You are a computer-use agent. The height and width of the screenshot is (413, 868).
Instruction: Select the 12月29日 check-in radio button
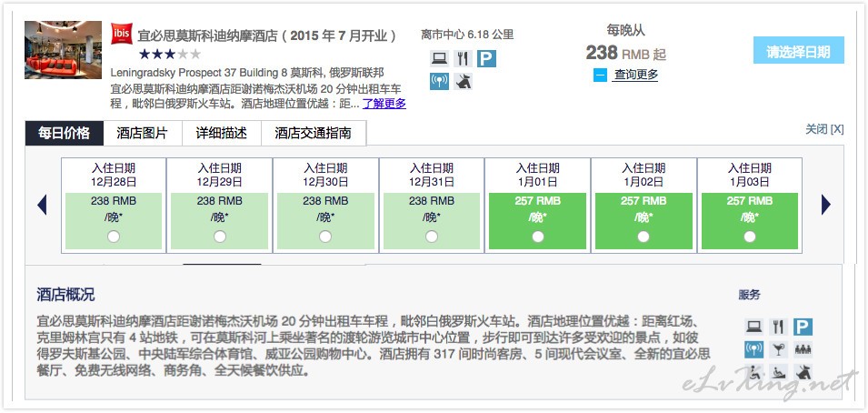pyautogui.click(x=220, y=237)
